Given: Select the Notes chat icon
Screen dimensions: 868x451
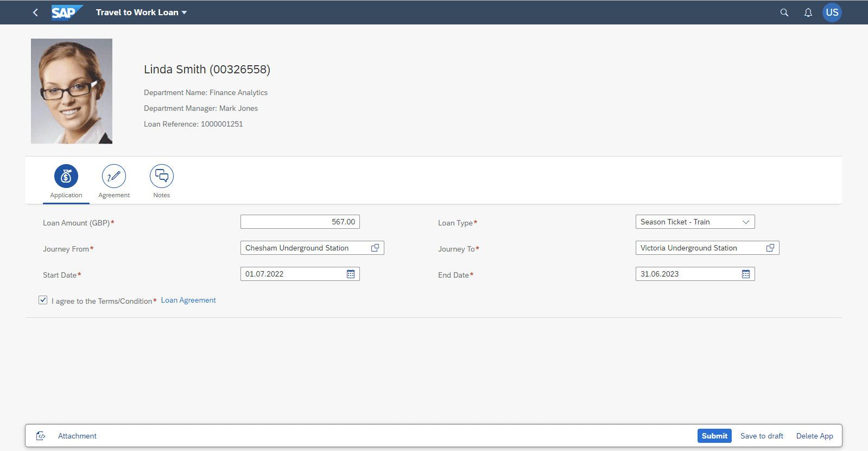Looking at the screenshot, I should point(162,176).
